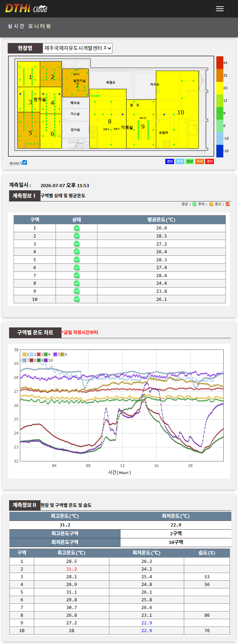Image resolution: width=238 pixels, height=644 pixels.
Task: Click the red 31.2 max temperature in zone 2 row
Action: click(71, 569)
